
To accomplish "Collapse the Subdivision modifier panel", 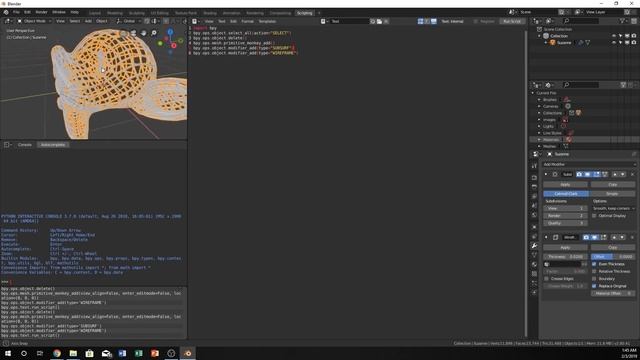I will click(546, 175).
